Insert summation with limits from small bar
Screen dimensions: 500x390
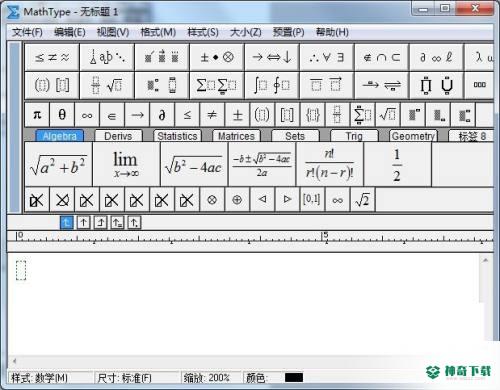click(x=362, y=115)
